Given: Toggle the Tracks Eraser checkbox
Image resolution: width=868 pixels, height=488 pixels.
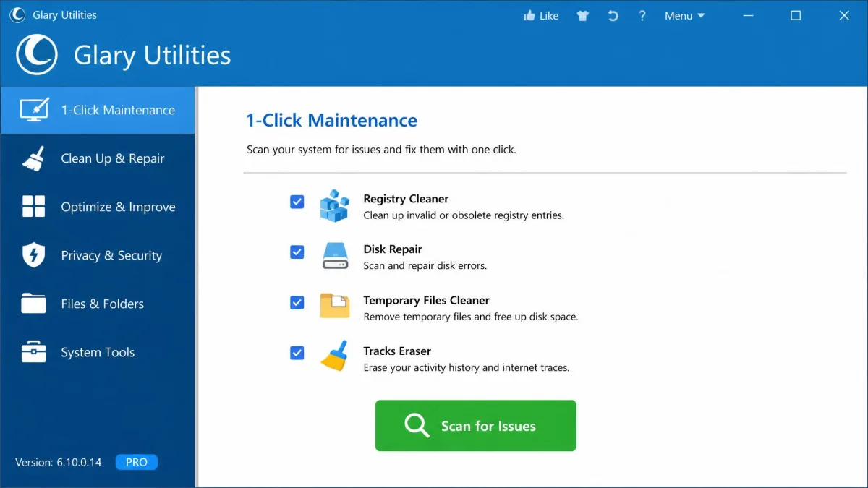Looking at the screenshot, I should point(297,353).
